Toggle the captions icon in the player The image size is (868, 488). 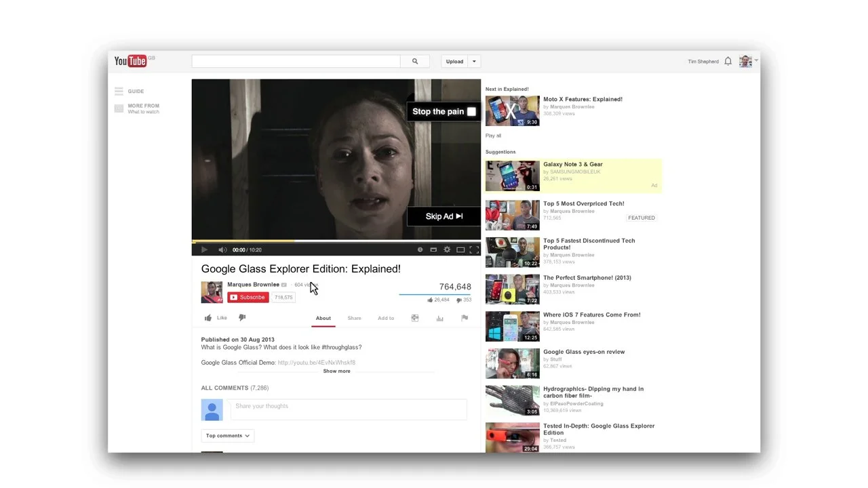(x=433, y=250)
